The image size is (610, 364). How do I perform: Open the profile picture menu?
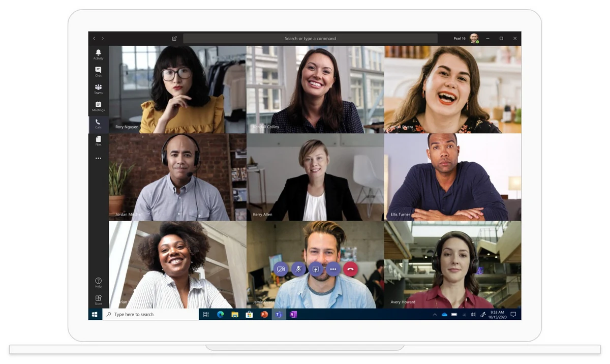tap(474, 38)
